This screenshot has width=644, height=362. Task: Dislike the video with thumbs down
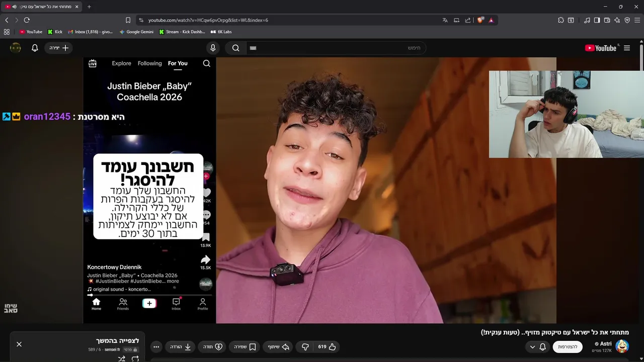coord(305,347)
